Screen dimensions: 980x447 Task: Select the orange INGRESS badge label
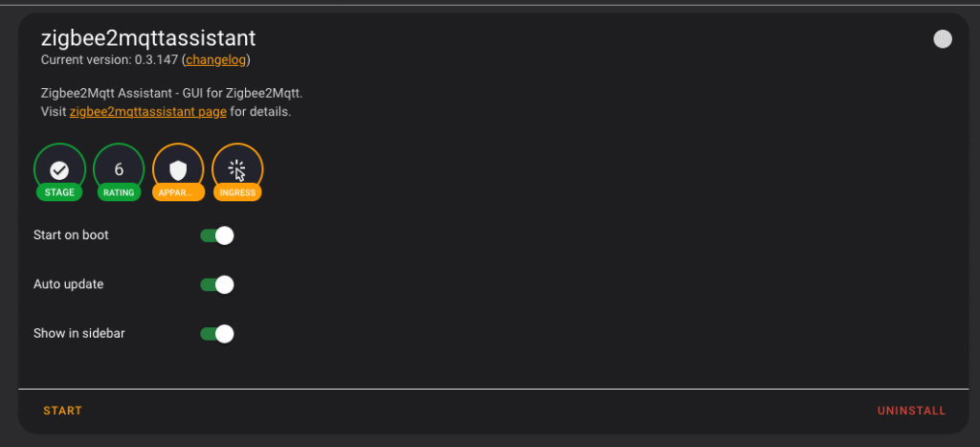tap(237, 192)
